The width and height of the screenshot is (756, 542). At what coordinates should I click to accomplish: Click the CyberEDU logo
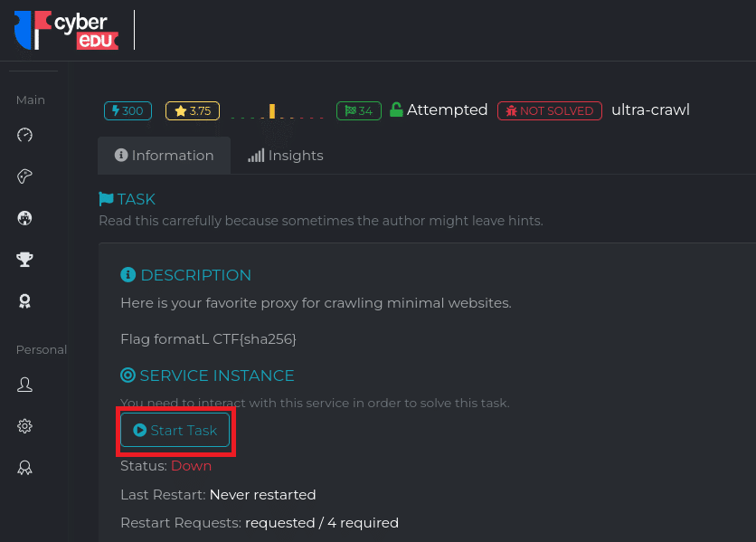click(x=67, y=30)
